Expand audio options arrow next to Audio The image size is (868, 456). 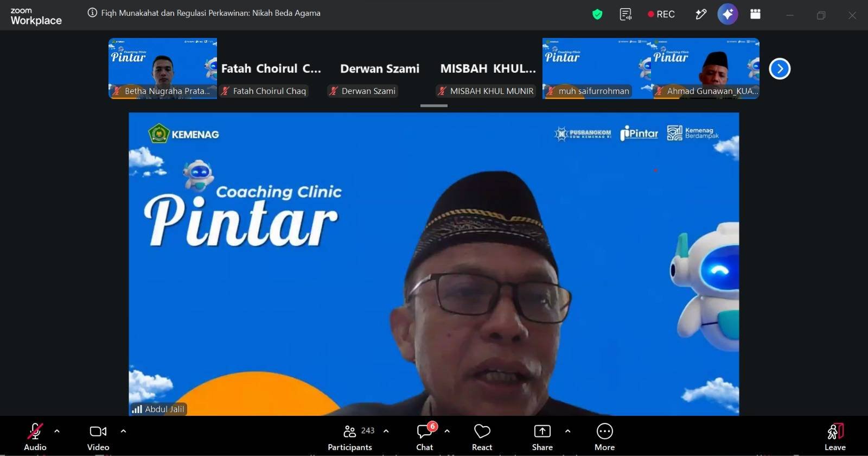(x=57, y=431)
